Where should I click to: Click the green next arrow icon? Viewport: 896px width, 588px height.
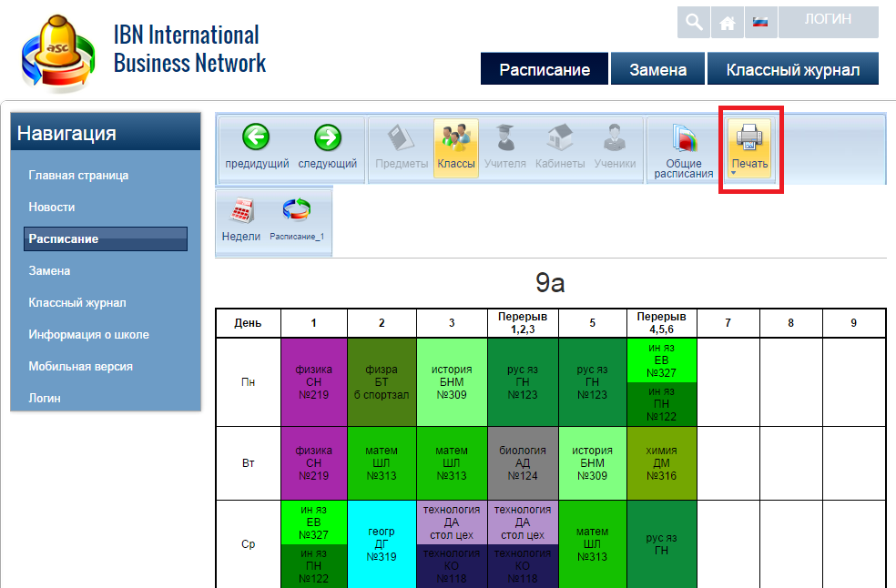(327, 138)
